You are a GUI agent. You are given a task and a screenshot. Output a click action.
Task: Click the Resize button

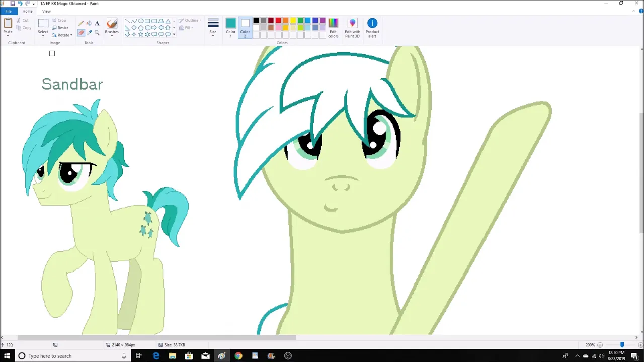tap(60, 28)
